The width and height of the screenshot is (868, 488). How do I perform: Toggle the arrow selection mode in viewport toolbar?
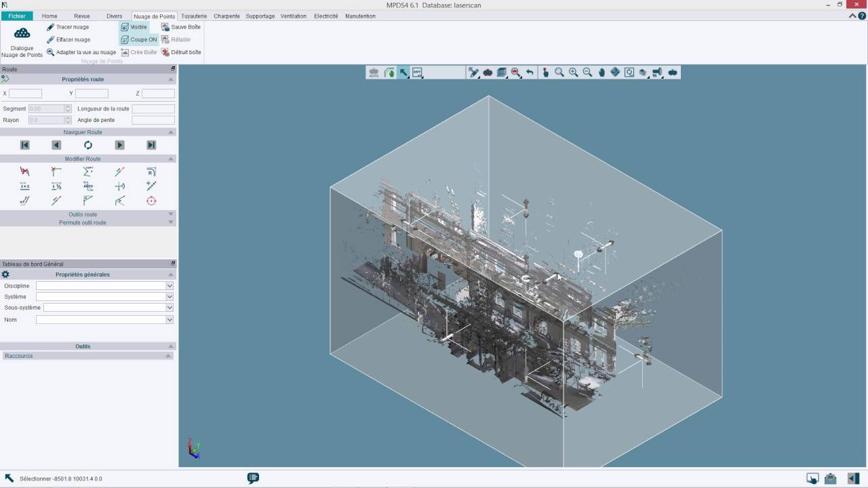pos(403,73)
